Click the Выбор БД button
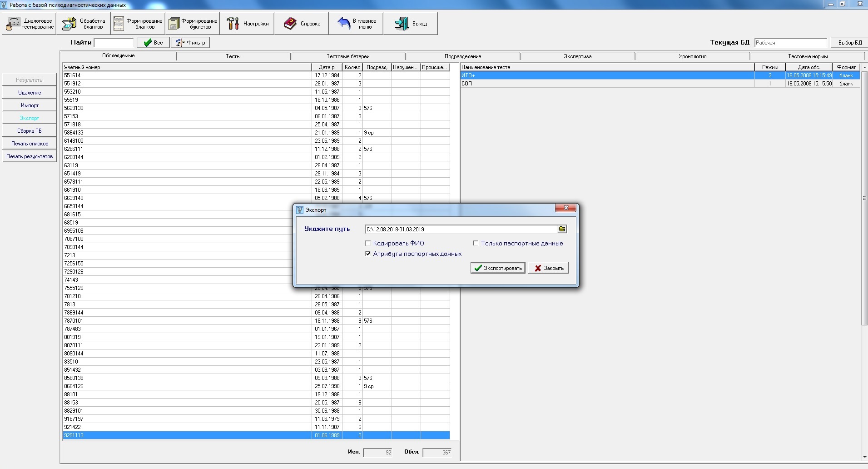868x469 pixels. coord(849,43)
